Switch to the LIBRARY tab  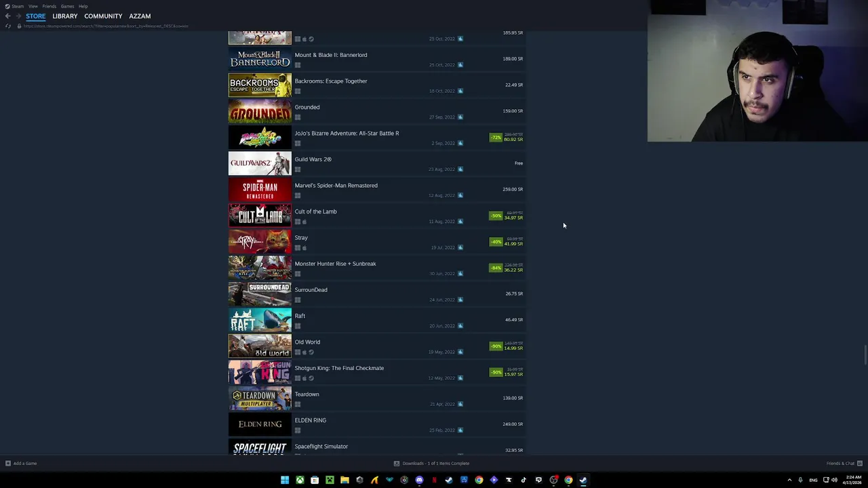65,16
